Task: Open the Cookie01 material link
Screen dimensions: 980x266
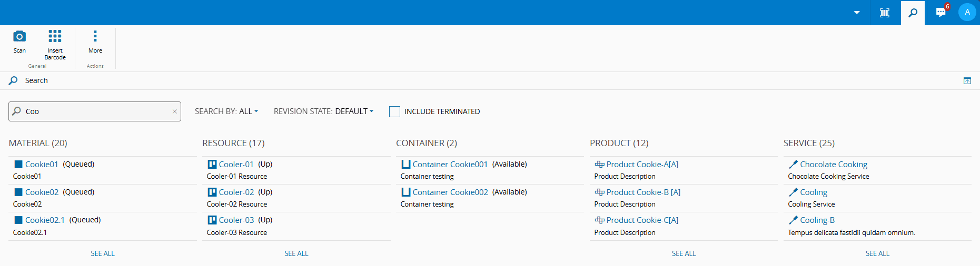Action: coord(42,165)
